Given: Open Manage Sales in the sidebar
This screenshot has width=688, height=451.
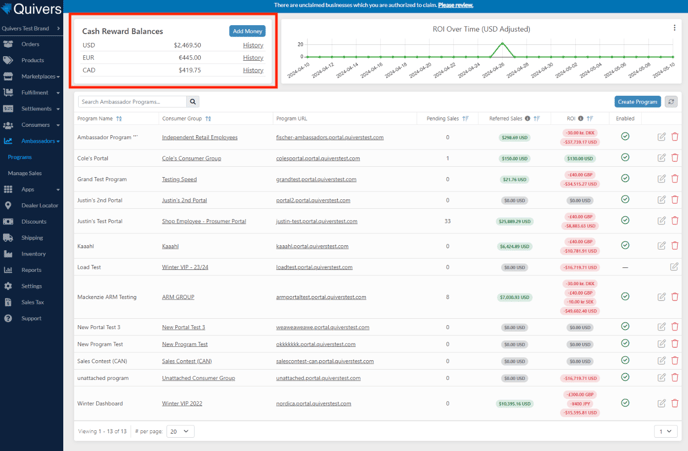Looking at the screenshot, I should pyautogui.click(x=25, y=173).
